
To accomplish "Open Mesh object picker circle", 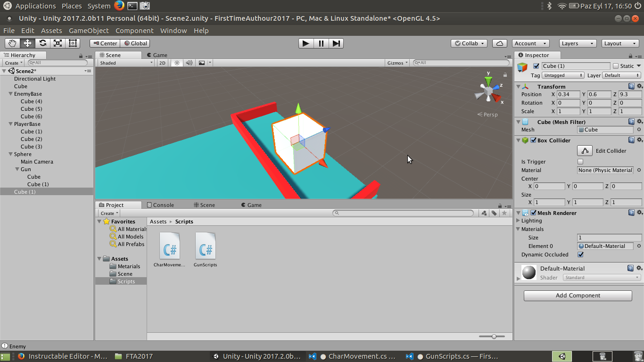I will (639, 130).
